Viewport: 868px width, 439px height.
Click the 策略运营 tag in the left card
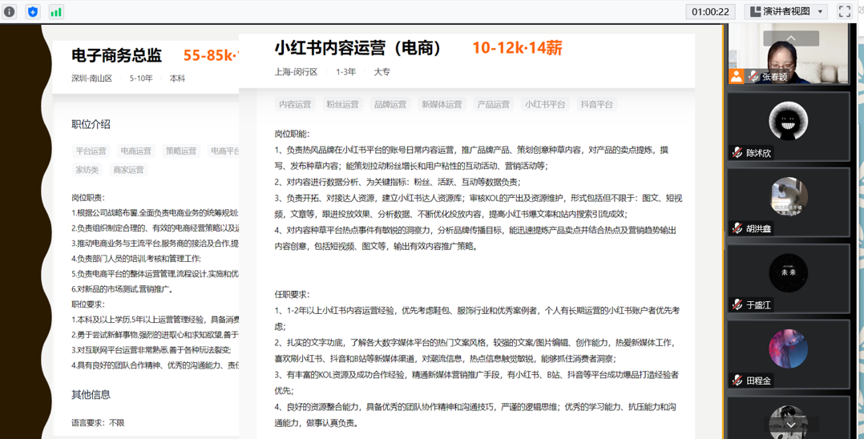(x=181, y=151)
